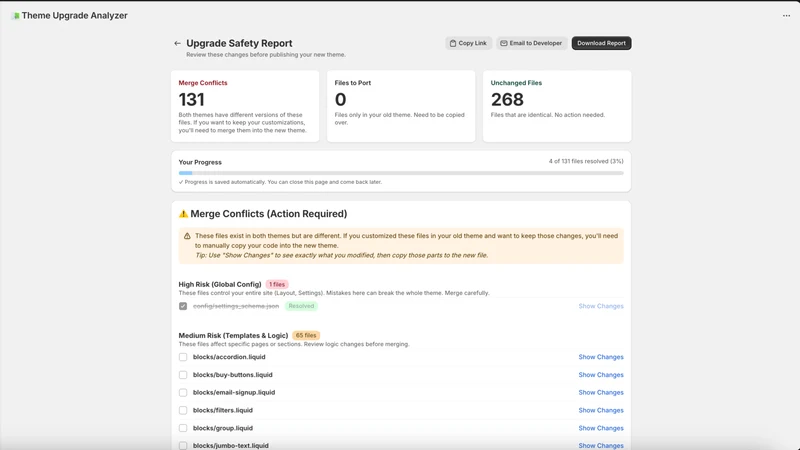Click the '1 files' High Risk badge
Screen dimensions: 800x450
pyautogui.click(x=277, y=285)
